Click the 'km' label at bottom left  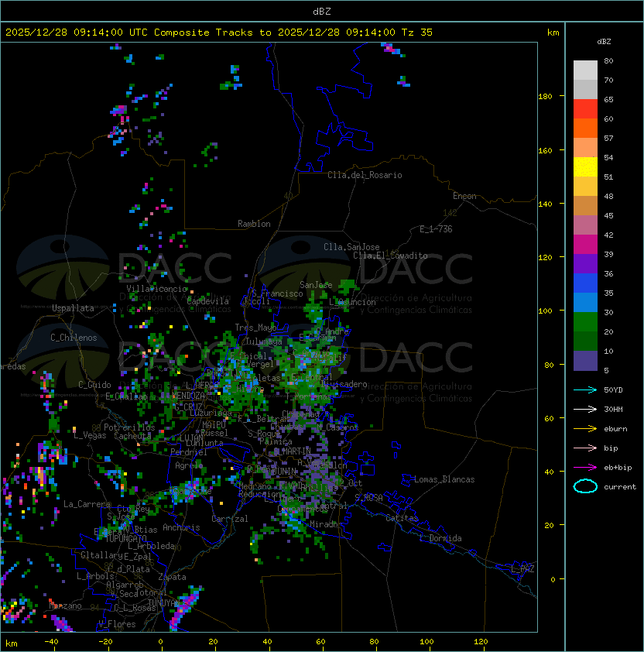point(12,643)
